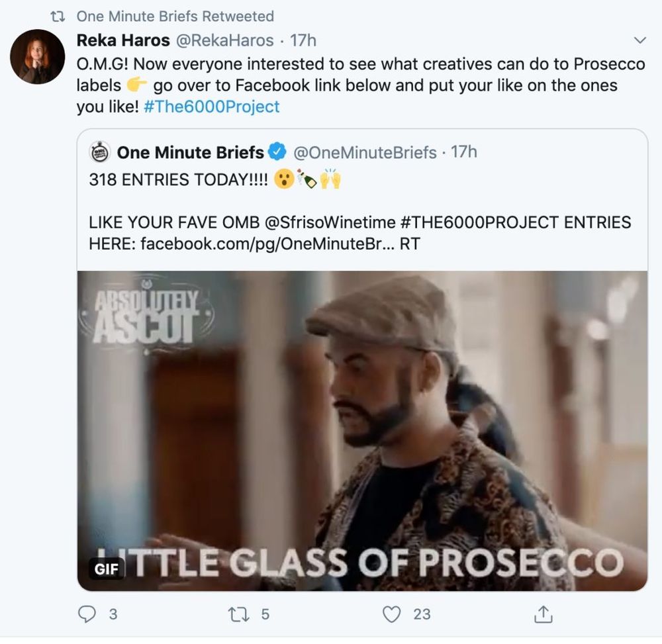The image size is (662, 644).
Task: Expand the tweet options chevron menu
Action: 639,40
